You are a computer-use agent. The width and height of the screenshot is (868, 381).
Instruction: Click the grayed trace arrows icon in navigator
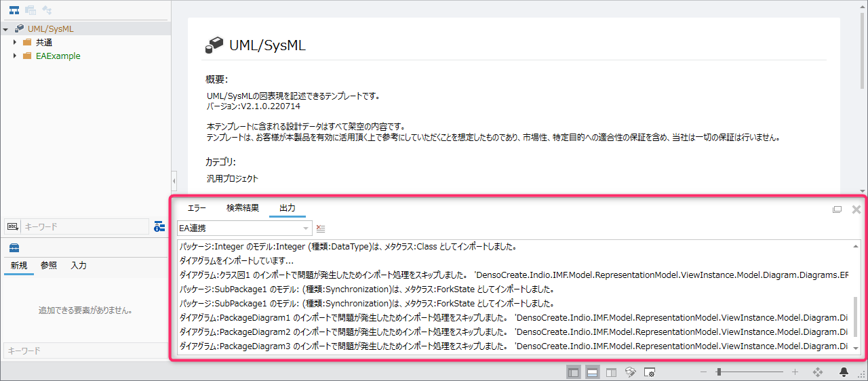[47, 10]
